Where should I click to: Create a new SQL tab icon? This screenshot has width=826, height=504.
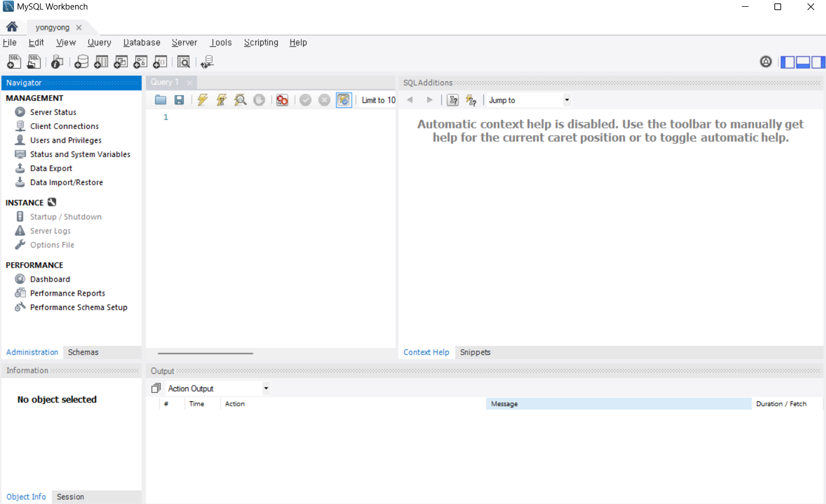tap(14, 62)
